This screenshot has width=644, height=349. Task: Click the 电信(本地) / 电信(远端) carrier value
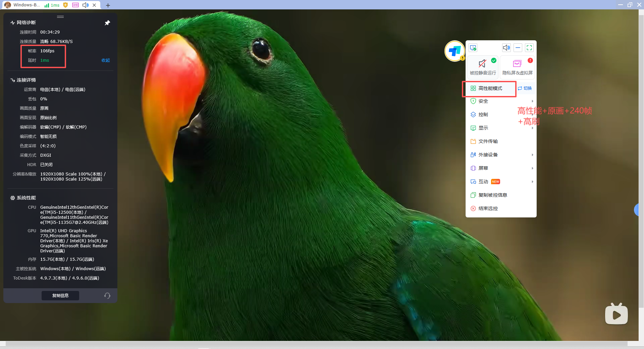[63, 90]
